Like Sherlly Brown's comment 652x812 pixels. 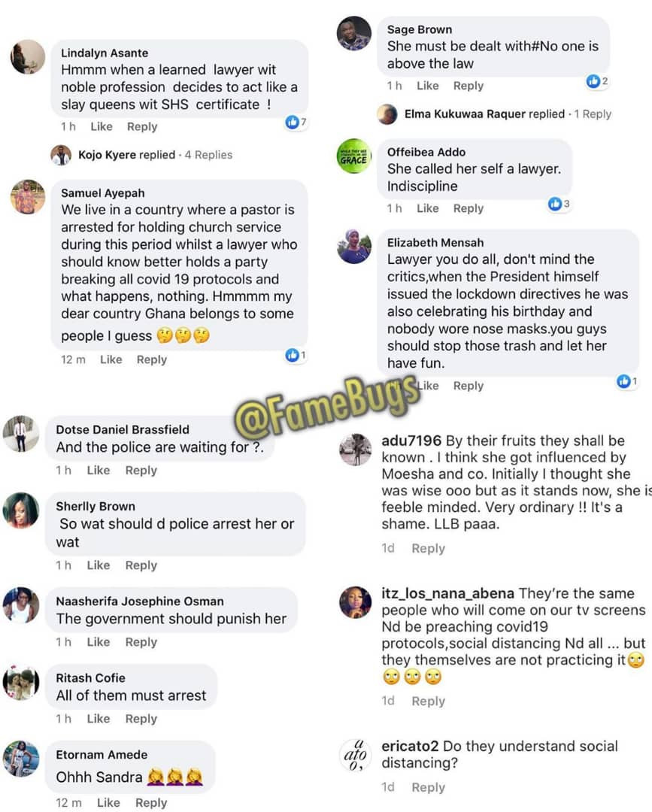click(99, 565)
